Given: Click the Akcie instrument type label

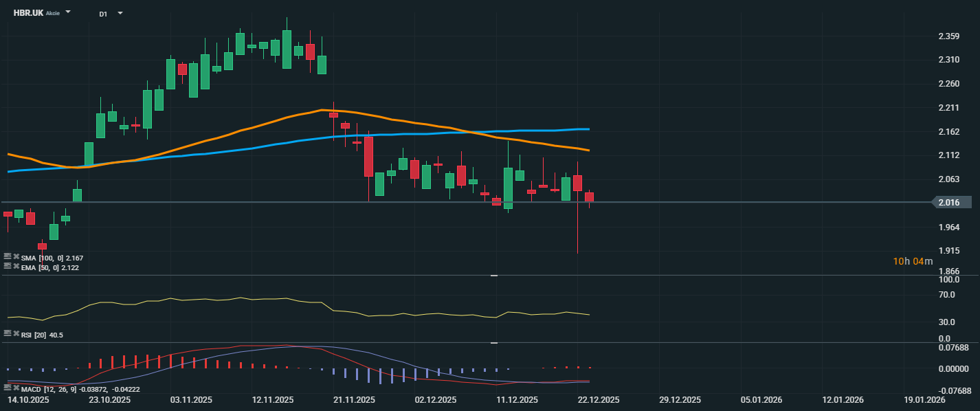Looking at the screenshot, I should [x=53, y=13].
